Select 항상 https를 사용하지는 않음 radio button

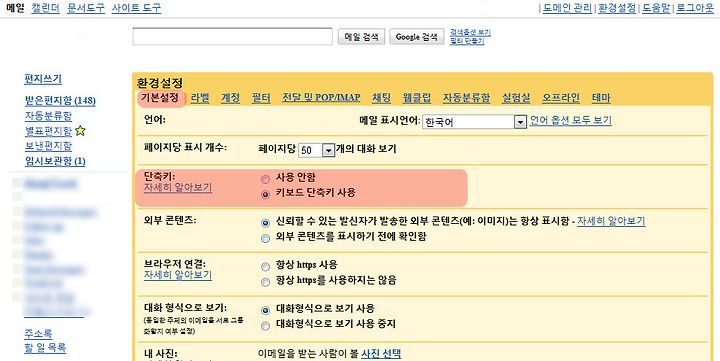265,282
